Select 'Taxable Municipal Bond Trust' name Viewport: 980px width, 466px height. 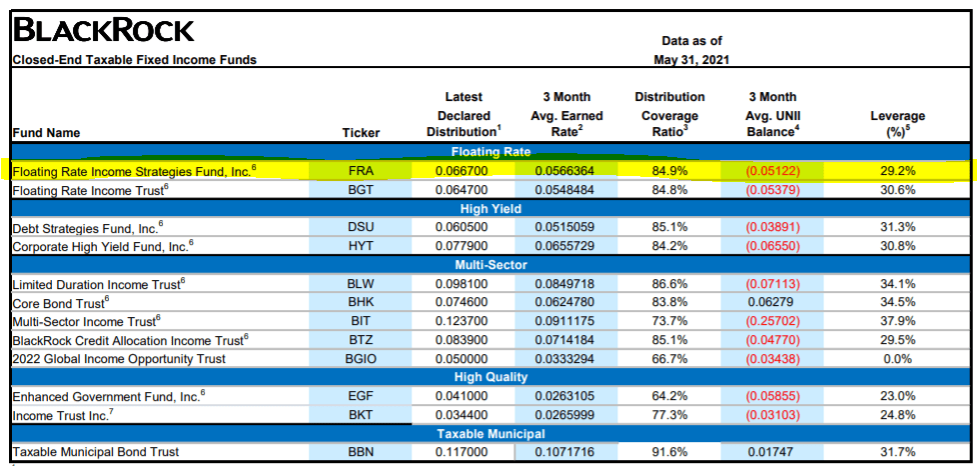(96, 452)
